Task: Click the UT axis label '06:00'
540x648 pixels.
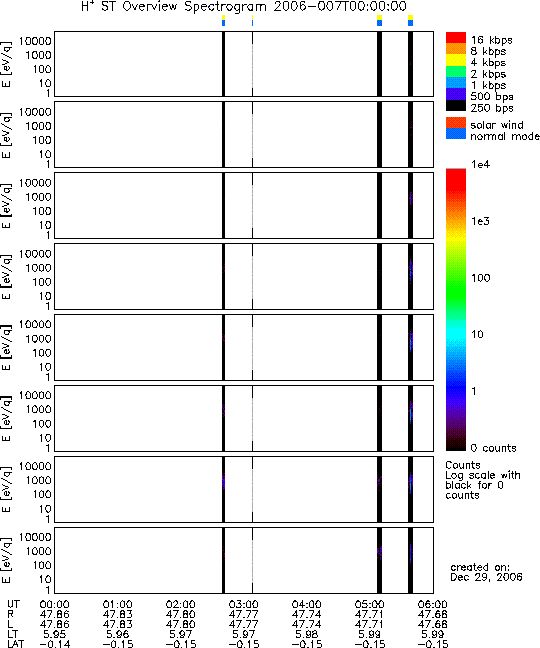Action: pyautogui.click(x=433, y=605)
